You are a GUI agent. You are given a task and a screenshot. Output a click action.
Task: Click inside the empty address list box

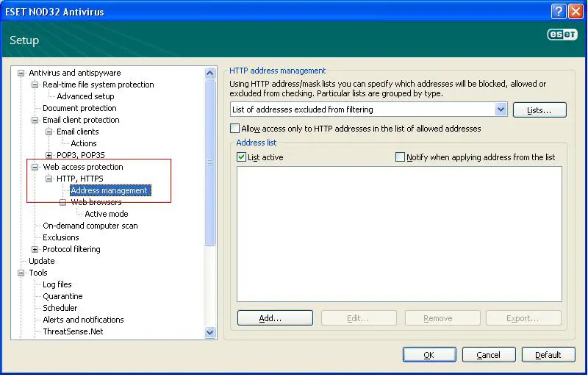point(399,234)
